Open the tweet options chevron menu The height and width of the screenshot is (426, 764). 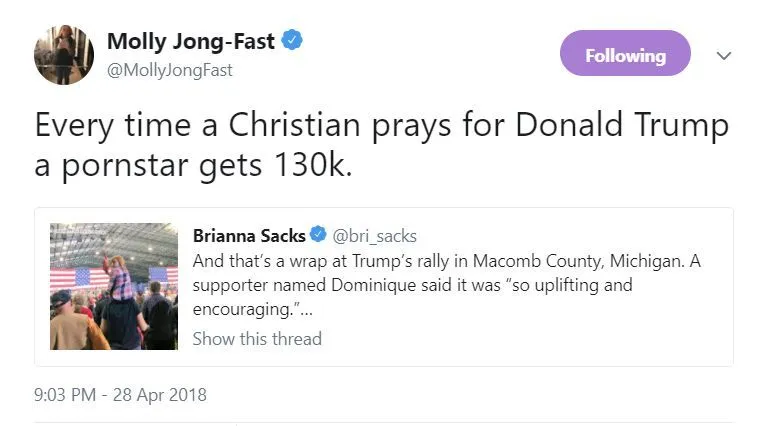(724, 56)
